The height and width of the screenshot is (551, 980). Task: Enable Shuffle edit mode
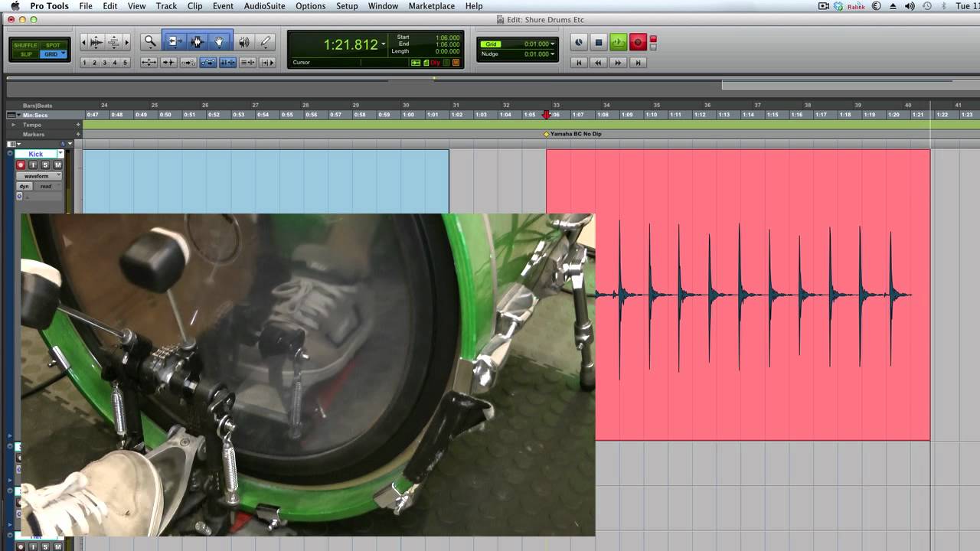(x=25, y=45)
